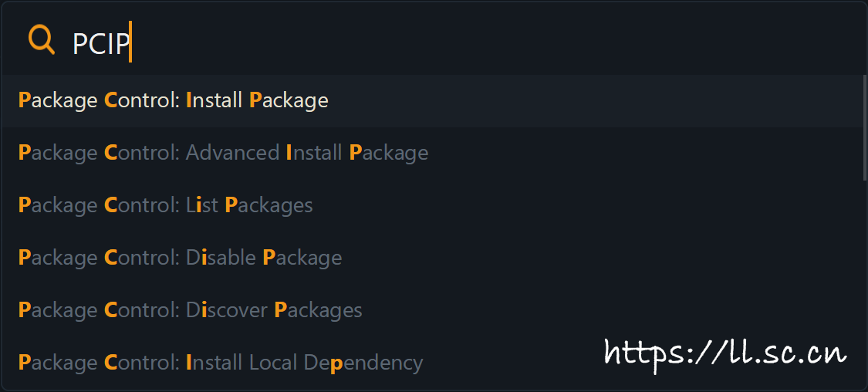Choose Package Control: Advanced Install Package
Screen dimensions: 868x392
coord(223,153)
